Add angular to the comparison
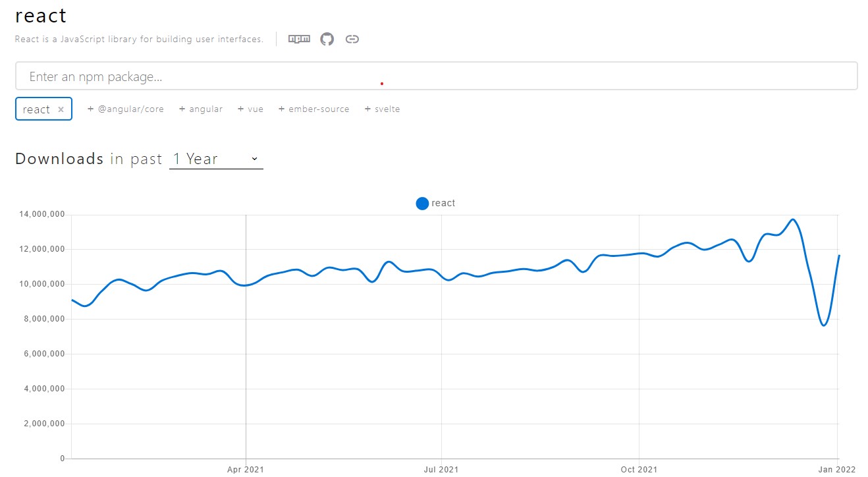 tap(201, 109)
